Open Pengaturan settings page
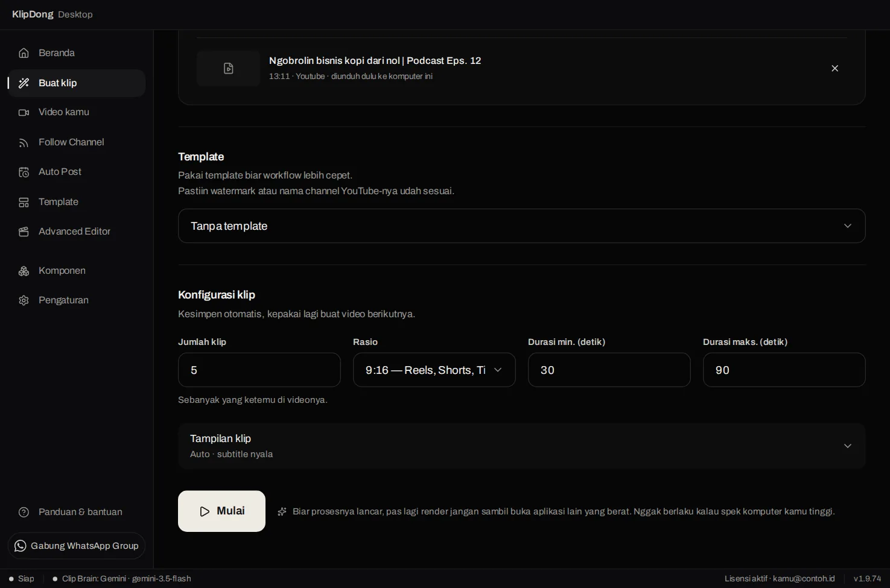 pos(77,300)
